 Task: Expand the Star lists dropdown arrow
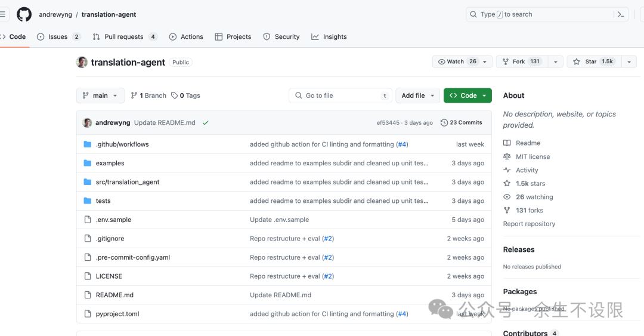pyautogui.click(x=629, y=61)
